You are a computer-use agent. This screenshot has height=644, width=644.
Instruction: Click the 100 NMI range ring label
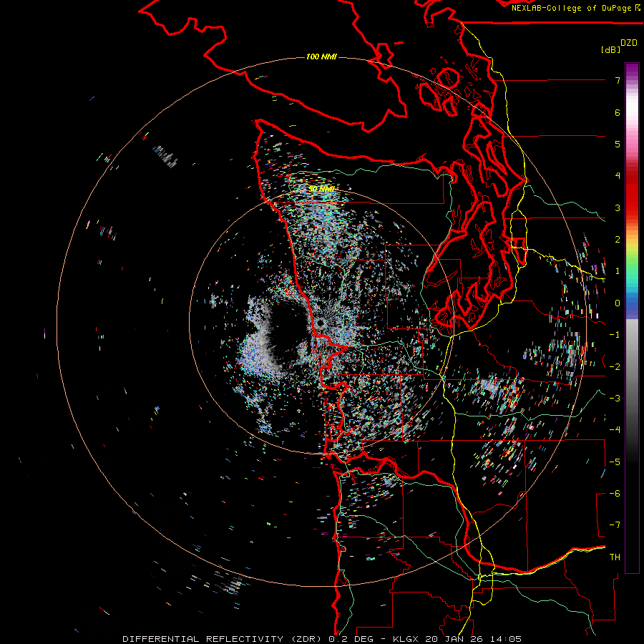click(x=321, y=57)
